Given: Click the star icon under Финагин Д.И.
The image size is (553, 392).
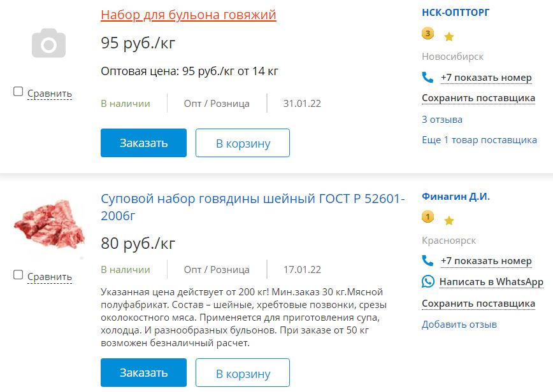Looking at the screenshot, I should pyautogui.click(x=449, y=220).
